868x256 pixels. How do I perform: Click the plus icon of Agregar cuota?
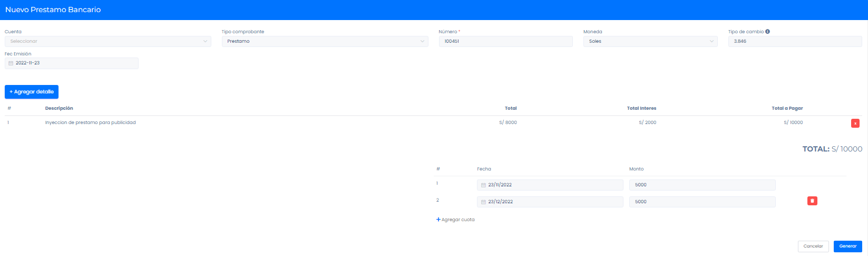[438, 220]
